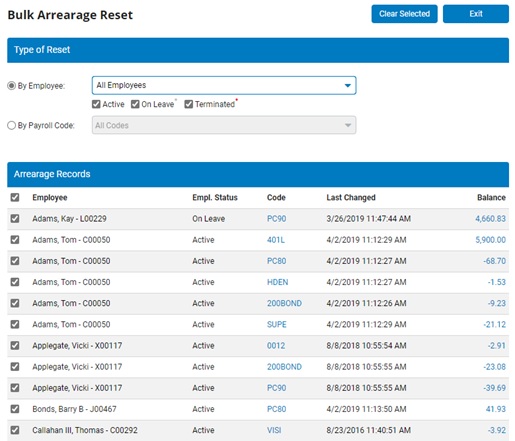Click the 4,660.83 balance link
The image size is (515, 441).
click(x=490, y=219)
